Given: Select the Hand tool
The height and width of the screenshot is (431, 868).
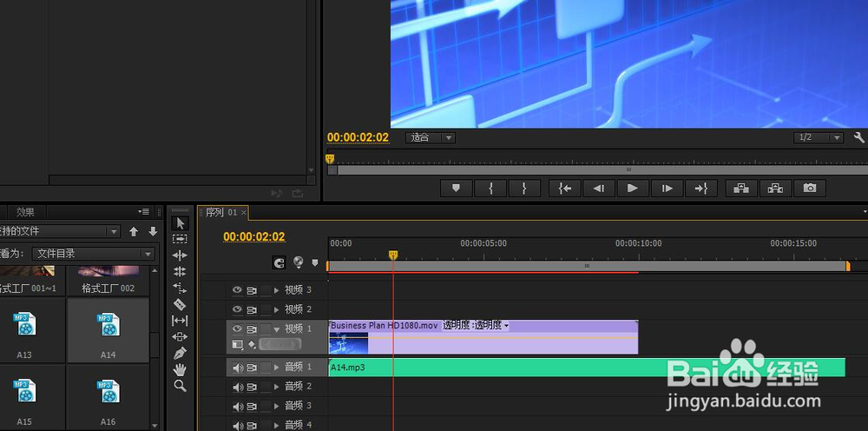Looking at the screenshot, I should pyautogui.click(x=180, y=369).
